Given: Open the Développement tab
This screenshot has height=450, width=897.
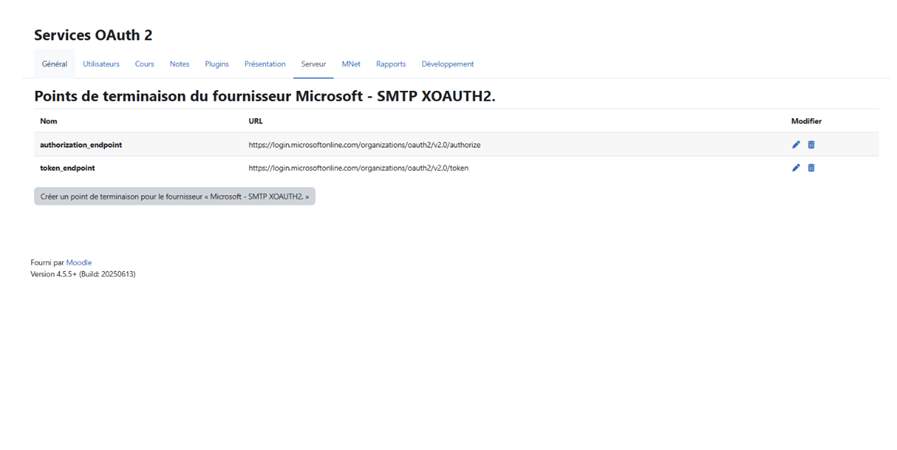Looking at the screenshot, I should 447,64.
